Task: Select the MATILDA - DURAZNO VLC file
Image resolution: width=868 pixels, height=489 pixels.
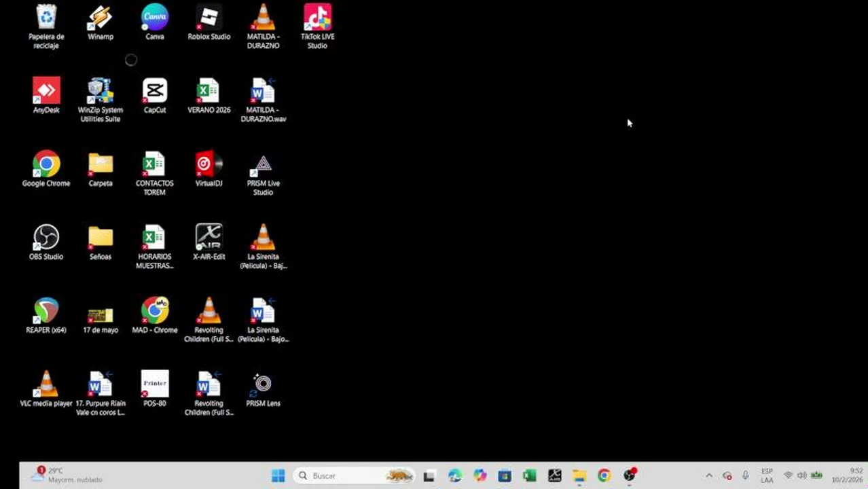Action: click(264, 26)
